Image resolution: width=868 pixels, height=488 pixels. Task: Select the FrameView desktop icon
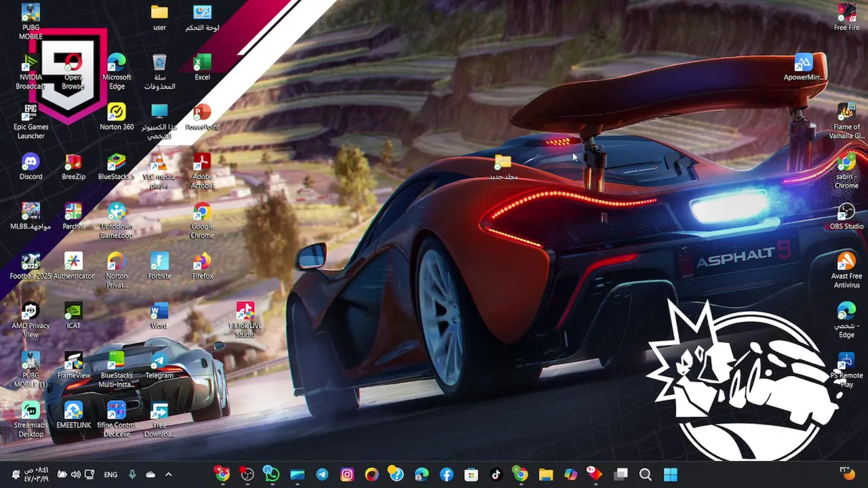[x=73, y=365]
